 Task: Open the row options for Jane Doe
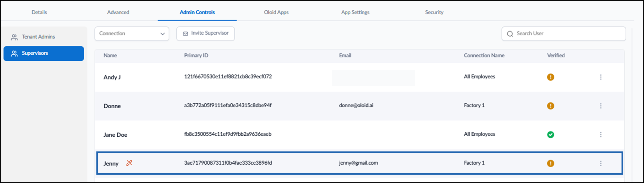pyautogui.click(x=601, y=135)
